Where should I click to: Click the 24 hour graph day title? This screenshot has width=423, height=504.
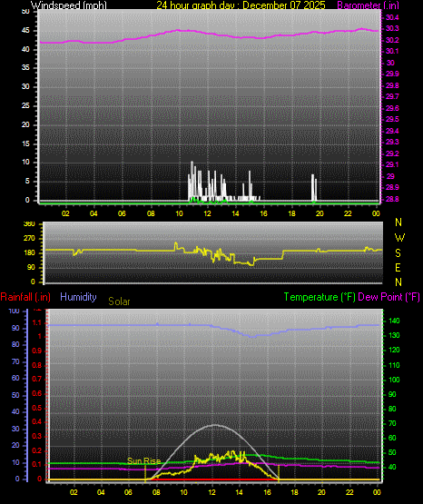coord(241,5)
